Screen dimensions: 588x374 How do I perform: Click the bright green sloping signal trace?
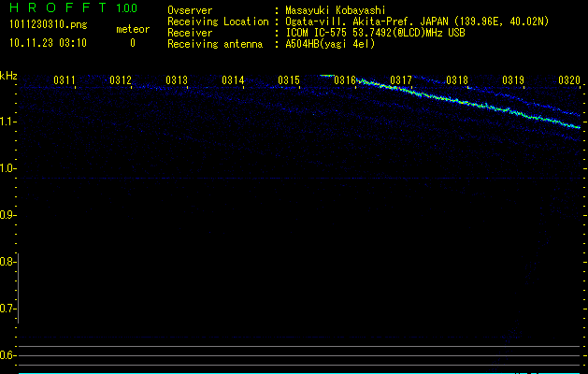click(468, 104)
